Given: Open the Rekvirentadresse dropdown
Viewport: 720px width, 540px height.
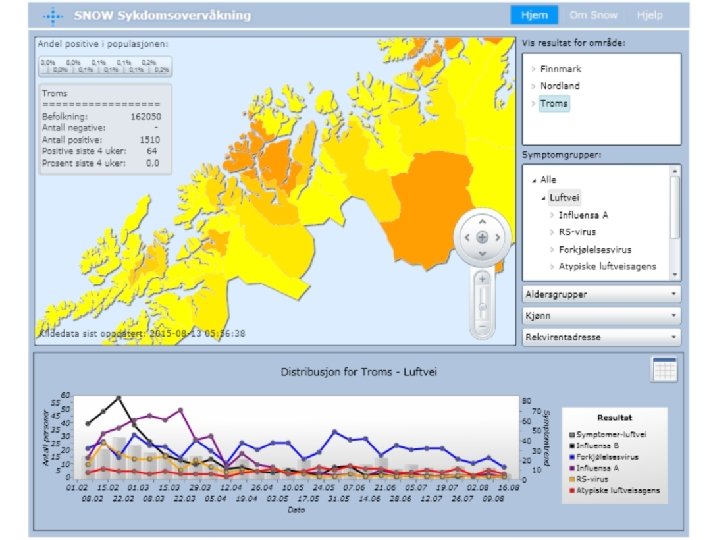Looking at the screenshot, I should [602, 337].
